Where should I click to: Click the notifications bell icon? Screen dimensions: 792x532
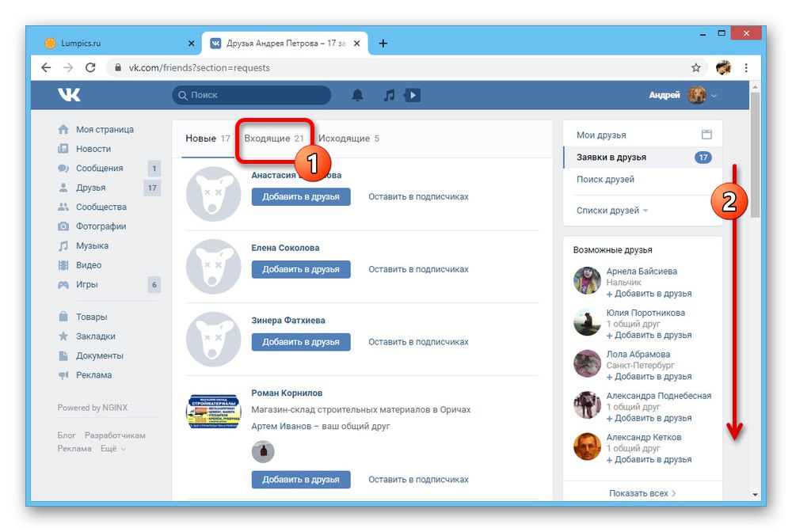356,95
